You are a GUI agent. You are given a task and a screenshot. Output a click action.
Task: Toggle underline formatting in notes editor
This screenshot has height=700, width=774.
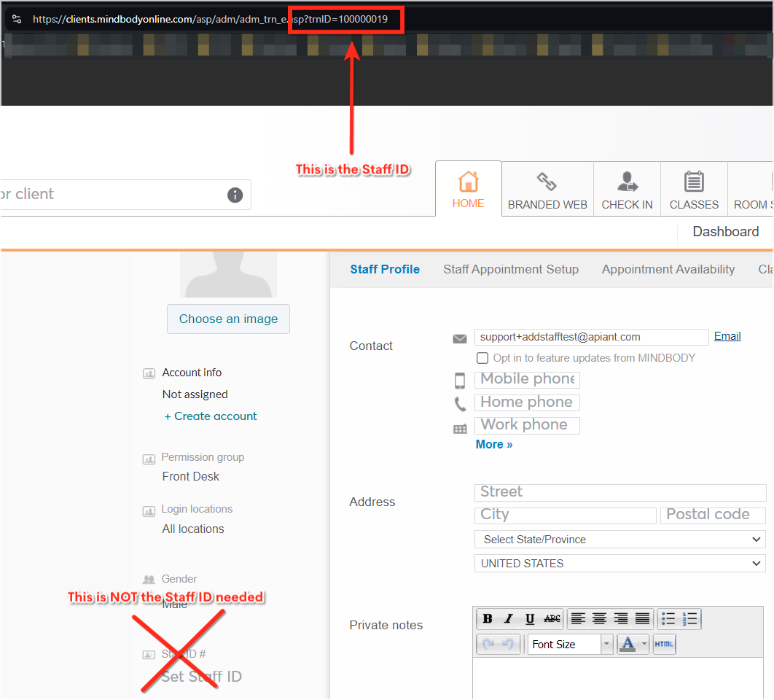tap(530, 619)
